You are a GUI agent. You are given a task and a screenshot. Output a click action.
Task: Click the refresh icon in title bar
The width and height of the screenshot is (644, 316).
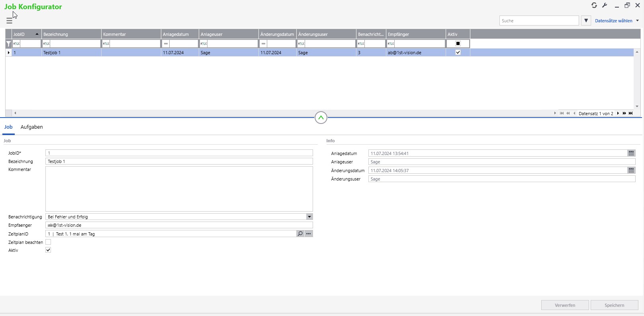click(594, 5)
